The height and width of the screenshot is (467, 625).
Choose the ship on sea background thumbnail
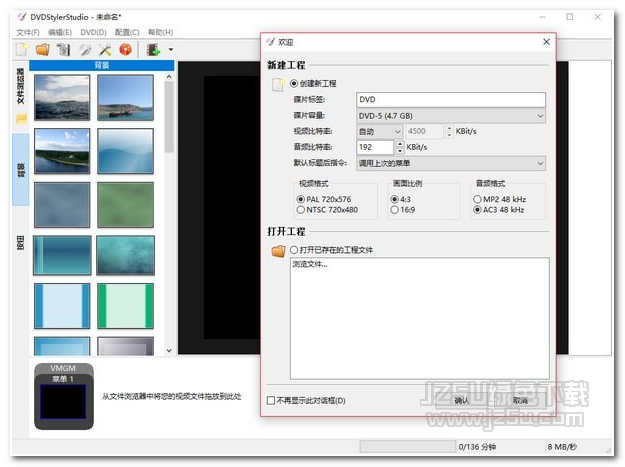125,98
